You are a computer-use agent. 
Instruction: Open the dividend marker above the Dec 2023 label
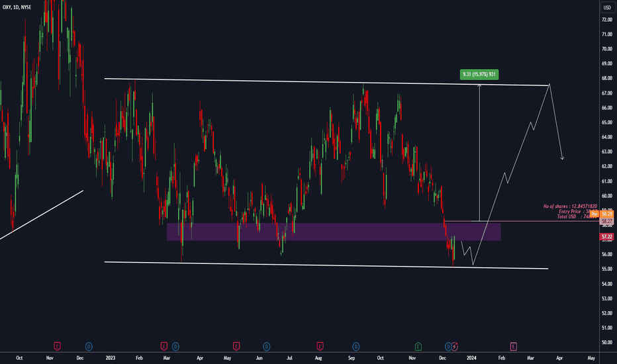coord(448,346)
